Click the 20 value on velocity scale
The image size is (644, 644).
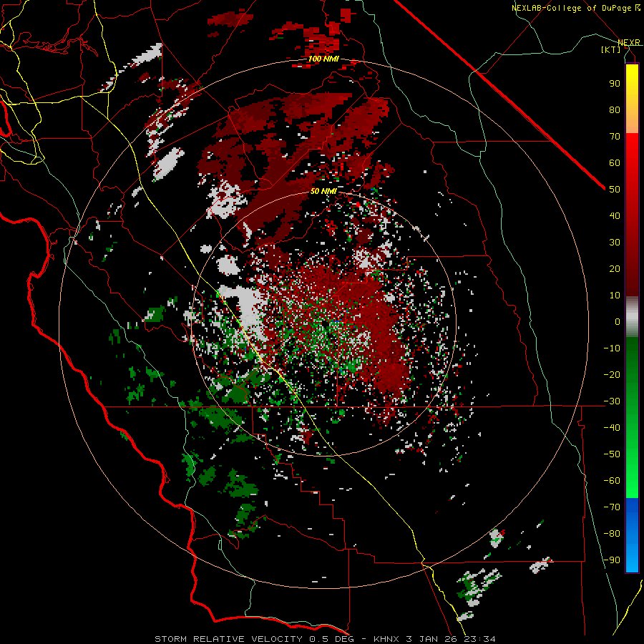coord(615,268)
